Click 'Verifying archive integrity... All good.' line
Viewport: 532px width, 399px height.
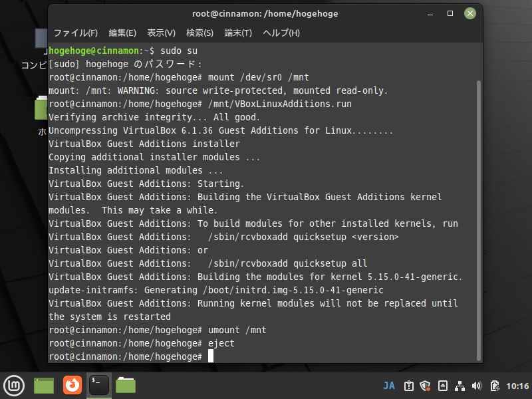click(154, 118)
